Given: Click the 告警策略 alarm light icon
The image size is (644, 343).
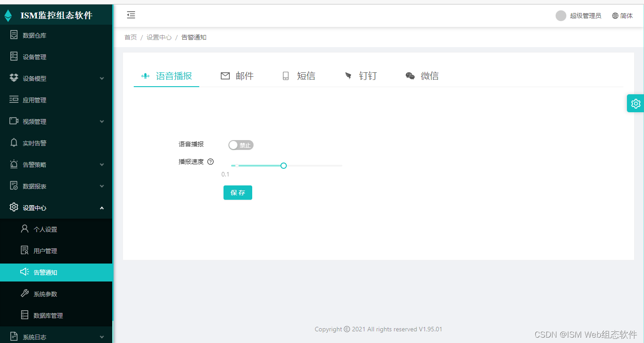Looking at the screenshot, I should [x=14, y=164].
